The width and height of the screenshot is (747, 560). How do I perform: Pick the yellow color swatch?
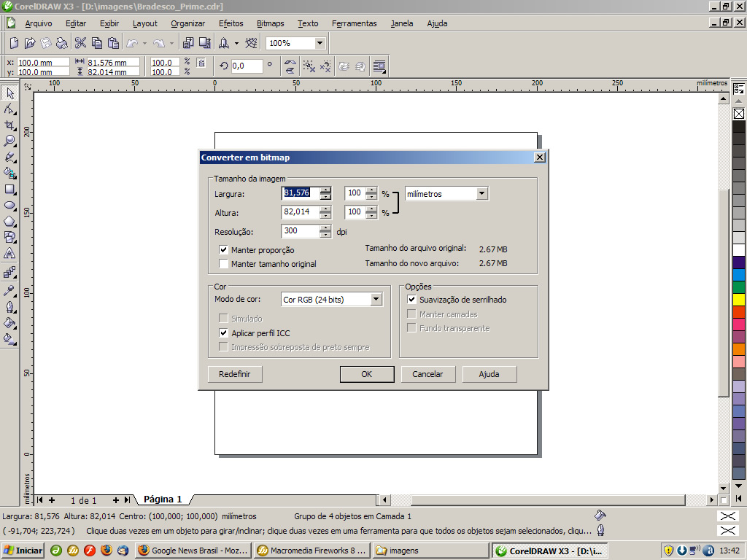(x=738, y=300)
